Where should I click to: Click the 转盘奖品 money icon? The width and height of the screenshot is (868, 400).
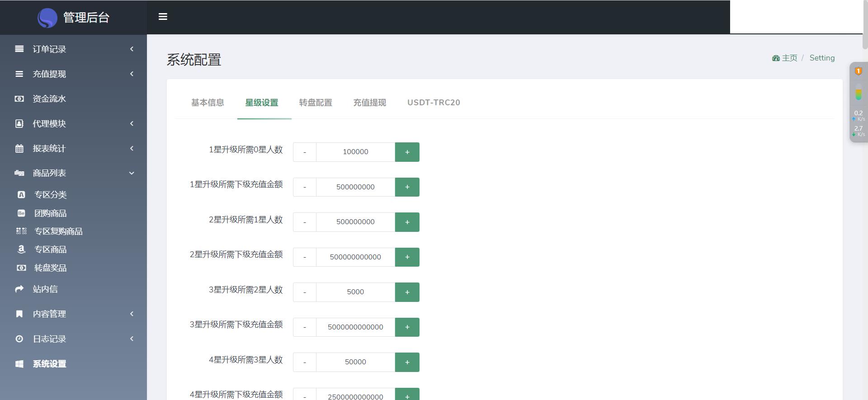[21, 268]
